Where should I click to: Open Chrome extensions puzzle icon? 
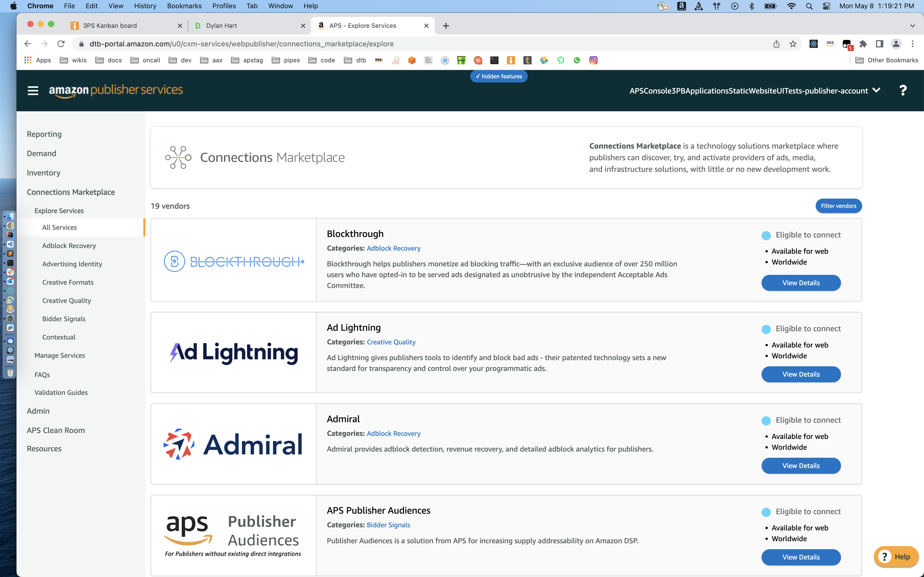click(863, 44)
